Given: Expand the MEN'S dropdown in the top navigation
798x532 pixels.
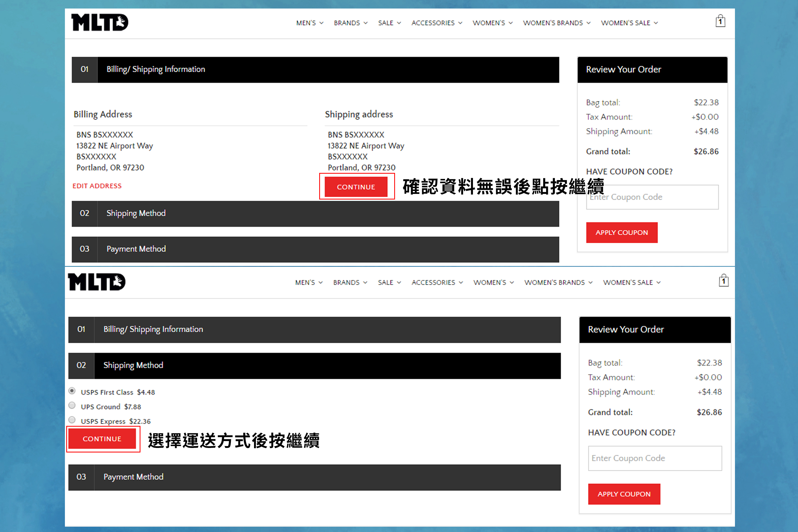Looking at the screenshot, I should (309, 23).
